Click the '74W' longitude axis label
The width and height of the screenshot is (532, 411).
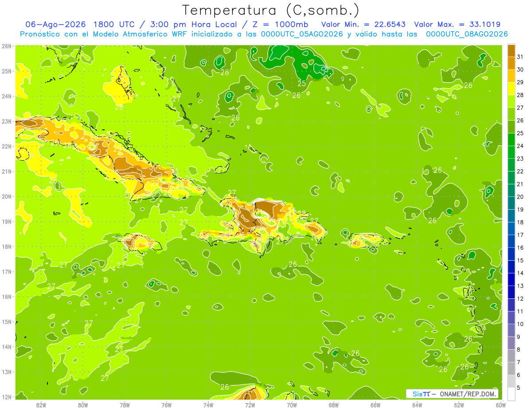[208, 405]
